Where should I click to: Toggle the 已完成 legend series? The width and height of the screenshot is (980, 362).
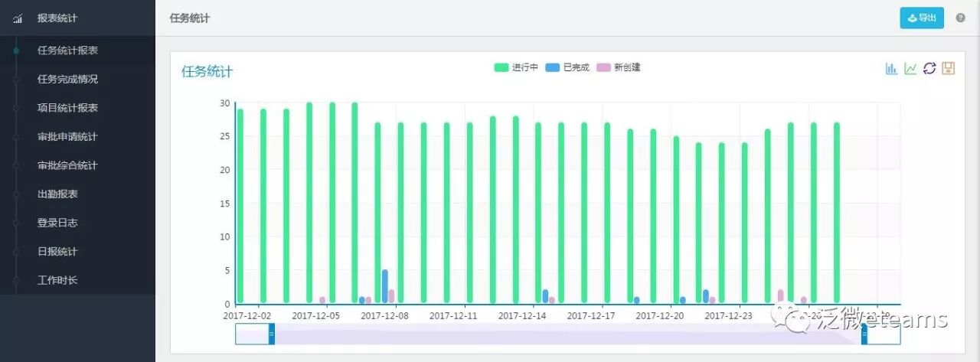(567, 67)
